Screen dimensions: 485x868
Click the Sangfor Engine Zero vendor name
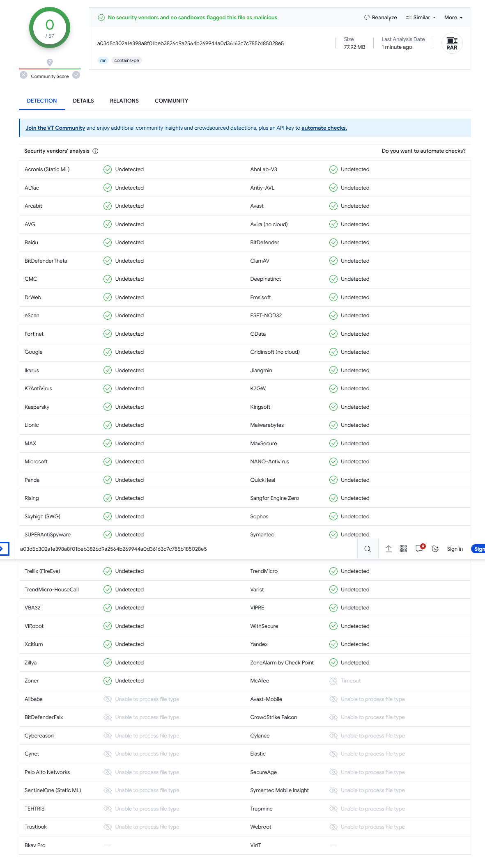pyautogui.click(x=275, y=498)
